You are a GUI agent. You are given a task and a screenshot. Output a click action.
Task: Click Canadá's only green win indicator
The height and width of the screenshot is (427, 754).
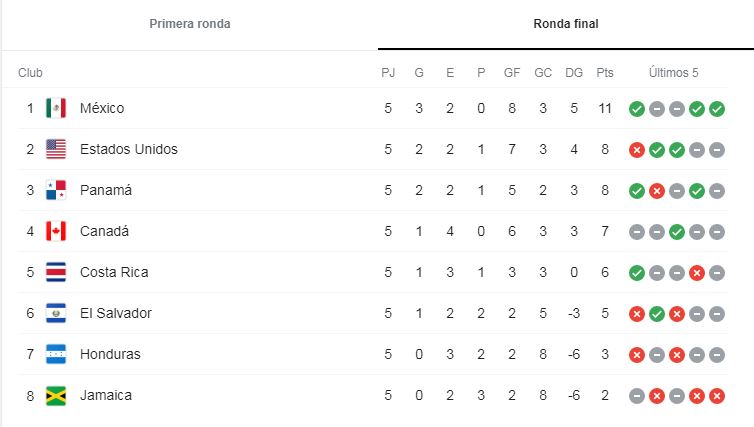tap(677, 232)
